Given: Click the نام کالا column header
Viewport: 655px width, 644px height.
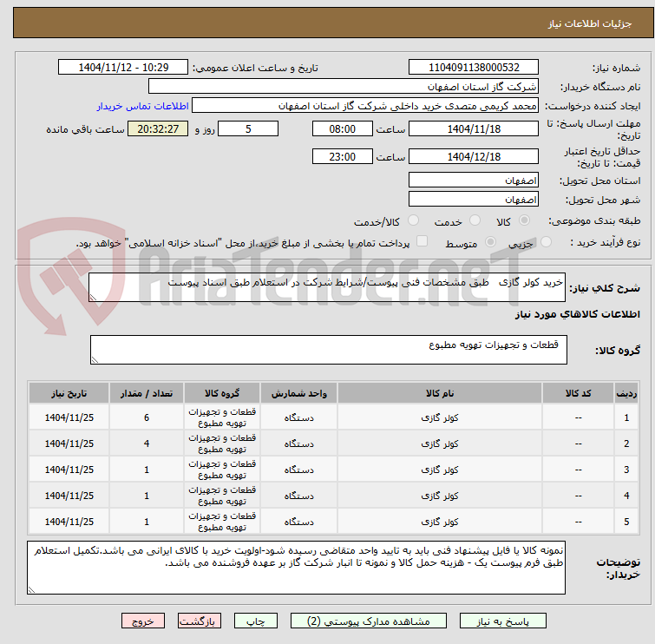Looking at the screenshot, I should tap(440, 393).
